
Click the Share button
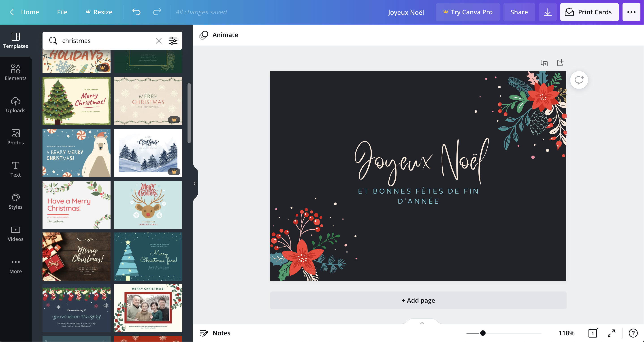(x=519, y=12)
